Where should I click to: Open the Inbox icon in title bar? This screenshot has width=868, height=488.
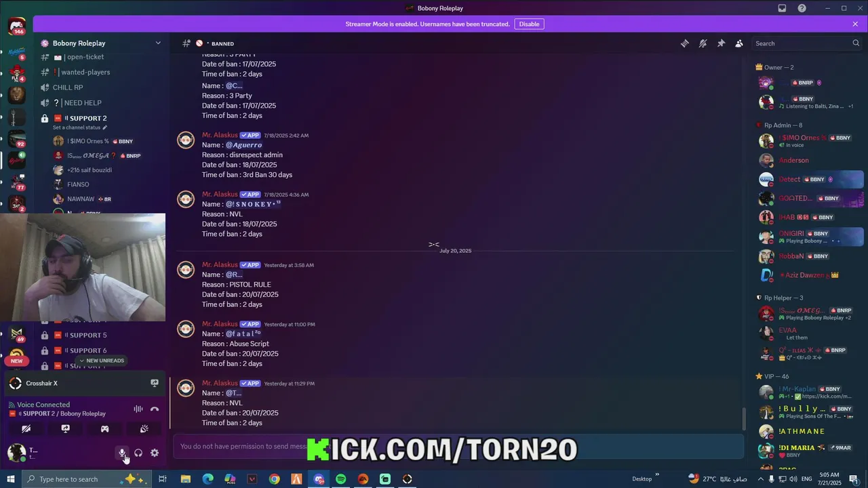[782, 8]
